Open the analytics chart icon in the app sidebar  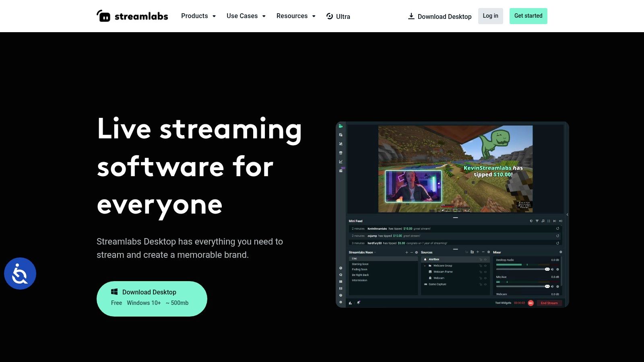(x=341, y=162)
